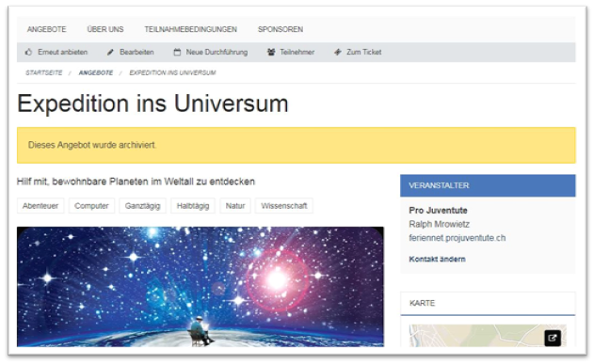Click the thumbs-up icon beside Erneut anbieten

point(28,52)
